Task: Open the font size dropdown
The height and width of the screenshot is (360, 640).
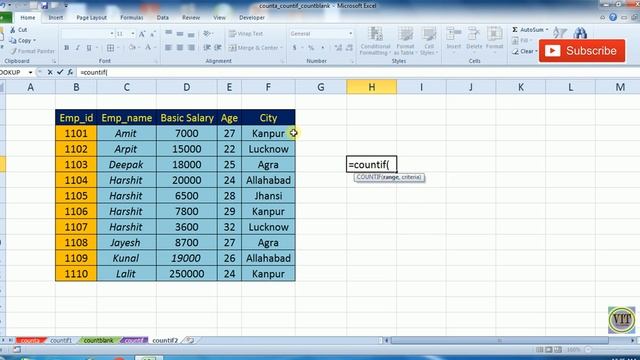Action: (133, 34)
